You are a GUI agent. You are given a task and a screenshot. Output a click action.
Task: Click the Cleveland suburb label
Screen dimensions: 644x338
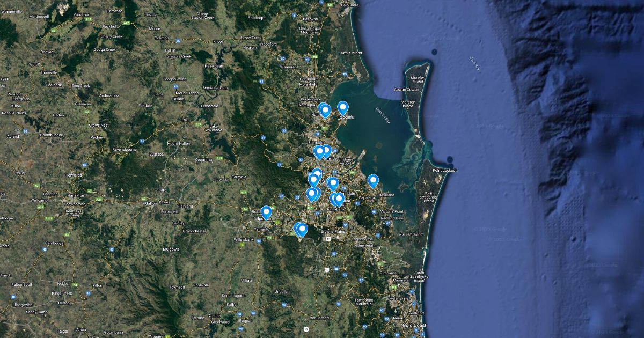tap(385, 195)
